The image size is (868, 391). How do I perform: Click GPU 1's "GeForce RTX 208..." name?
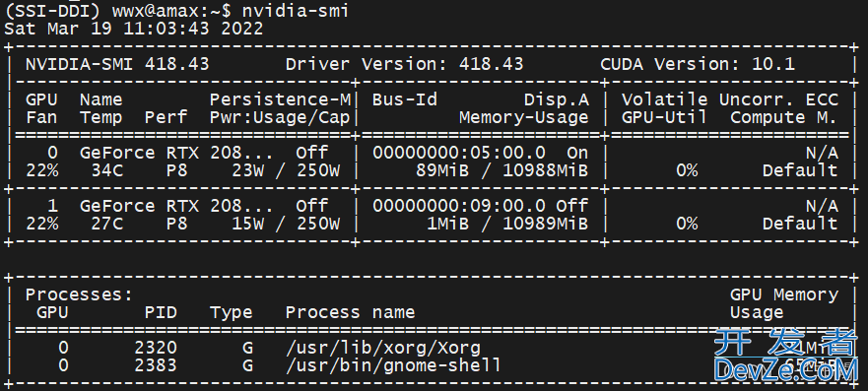[176, 206]
